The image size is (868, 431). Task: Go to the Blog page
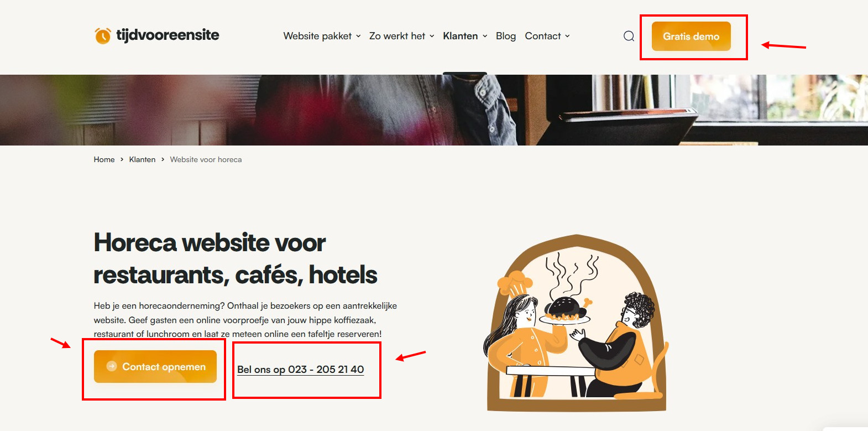(505, 36)
